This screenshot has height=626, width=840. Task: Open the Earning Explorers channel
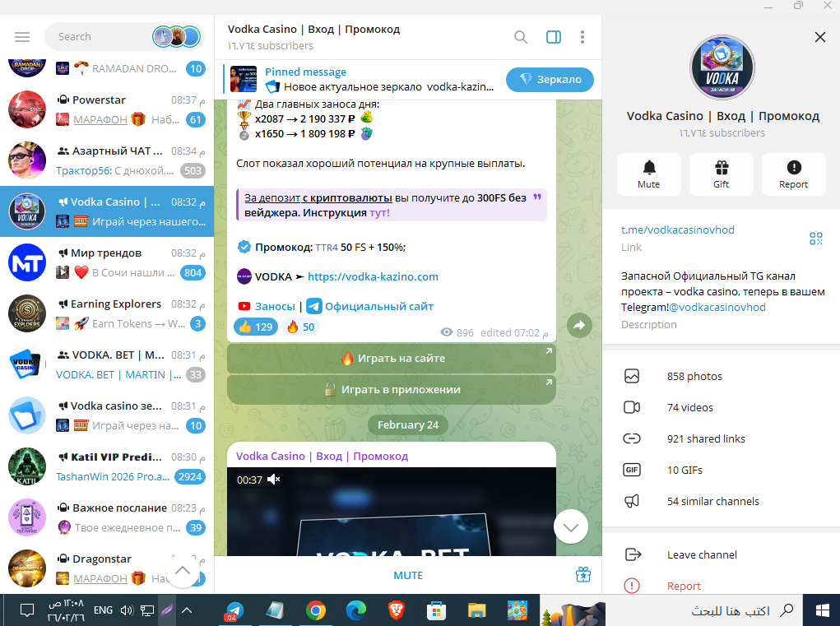tap(107, 313)
